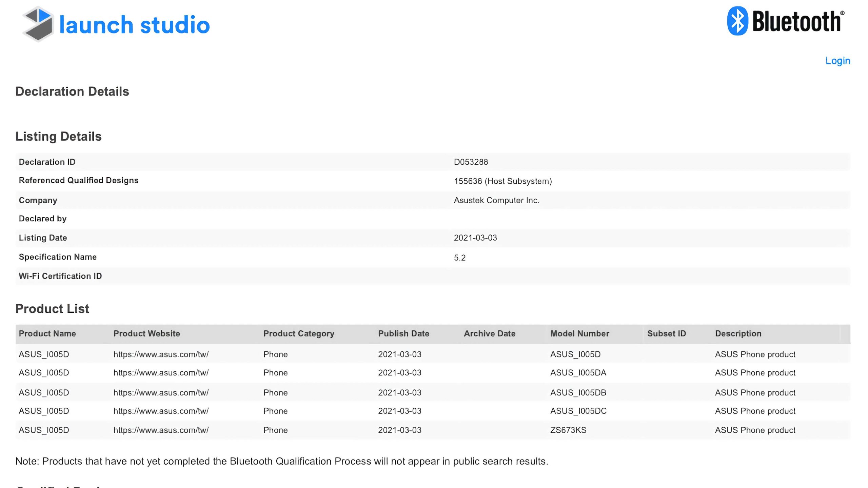Sort by Product Website column header

pos(146,333)
